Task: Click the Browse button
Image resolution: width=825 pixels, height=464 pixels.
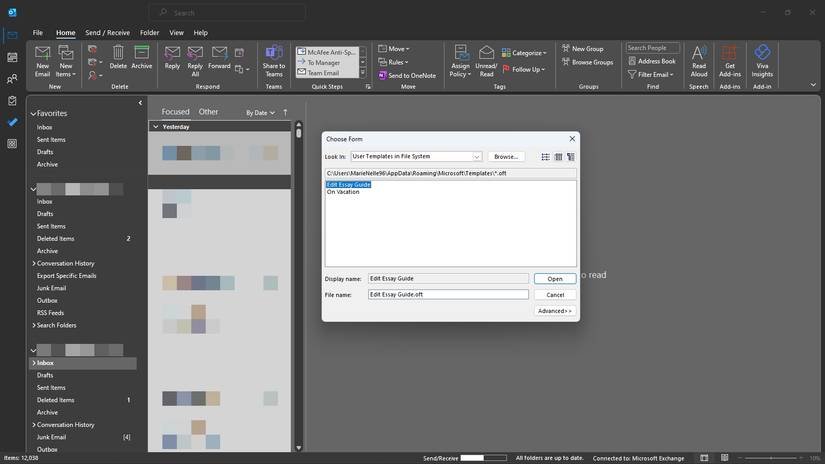Action: click(x=506, y=157)
